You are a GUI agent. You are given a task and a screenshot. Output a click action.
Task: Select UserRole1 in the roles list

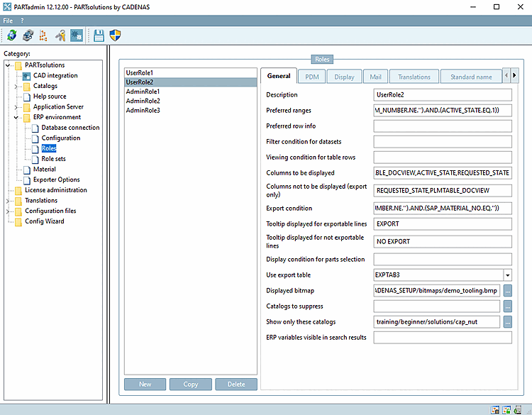point(191,72)
